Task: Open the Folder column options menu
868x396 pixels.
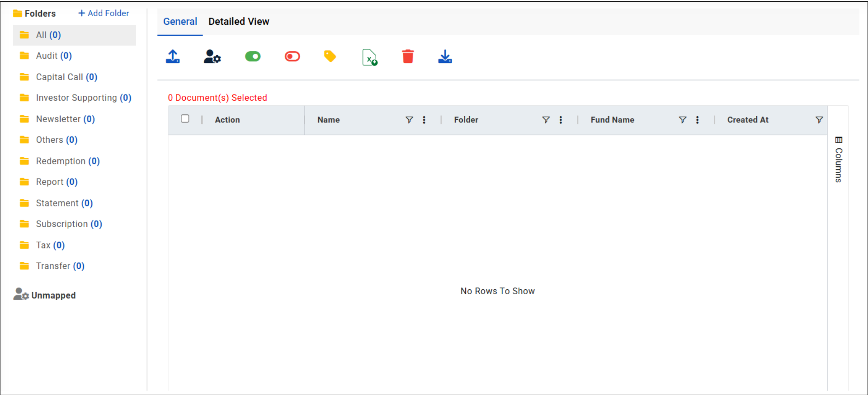Action: coord(561,120)
